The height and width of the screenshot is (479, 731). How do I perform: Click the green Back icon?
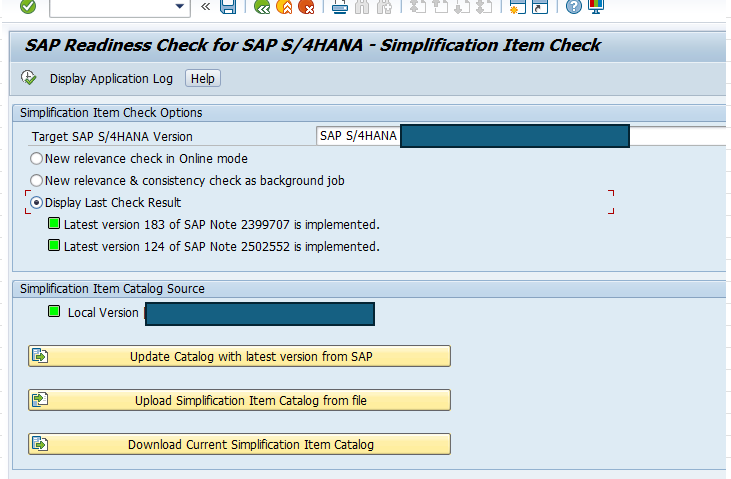[x=262, y=7]
